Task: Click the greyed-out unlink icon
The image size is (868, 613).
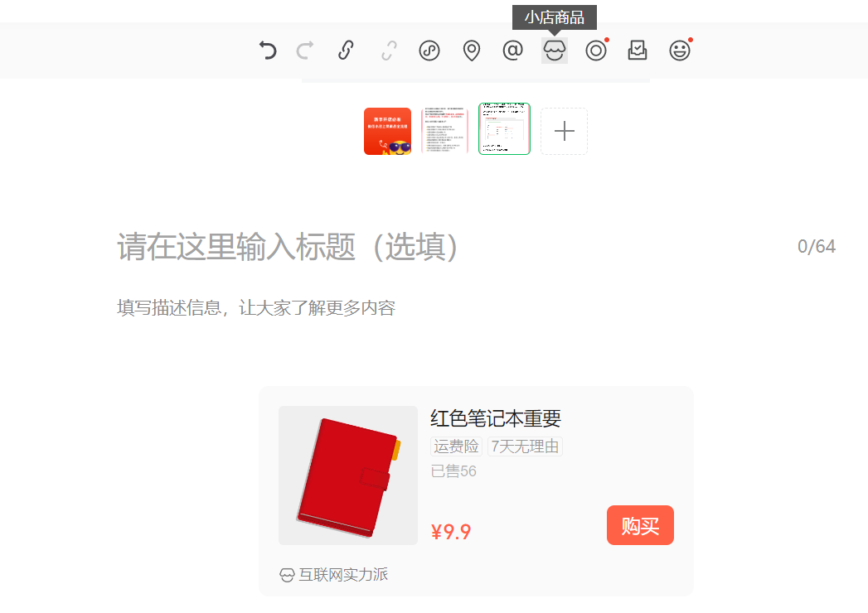Action: tap(389, 51)
